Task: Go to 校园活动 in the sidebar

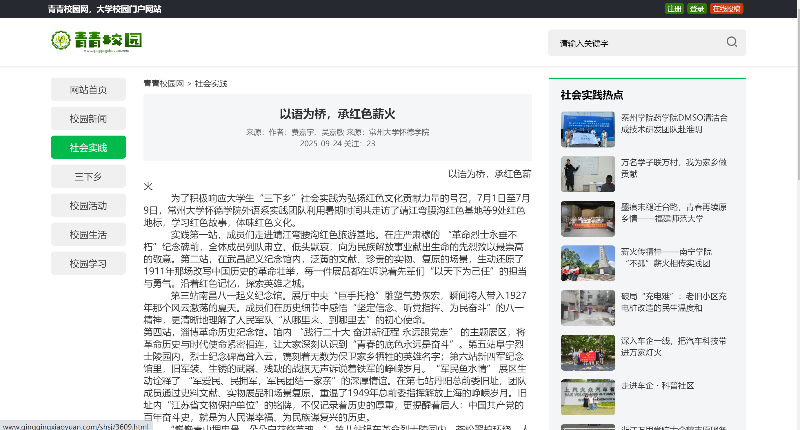Action: (x=88, y=206)
